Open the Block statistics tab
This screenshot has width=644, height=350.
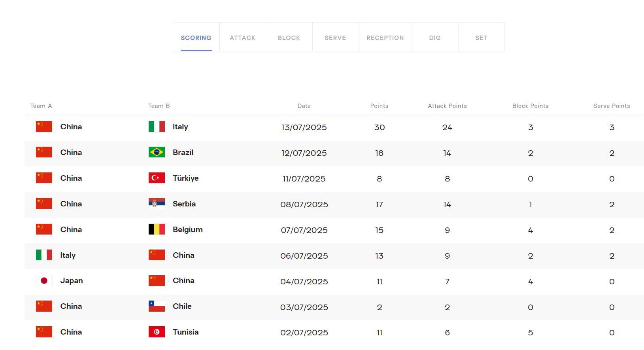pos(289,38)
